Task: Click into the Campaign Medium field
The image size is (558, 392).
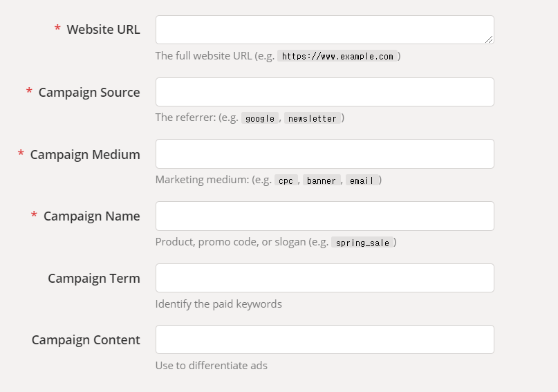Action: pyautogui.click(x=324, y=153)
